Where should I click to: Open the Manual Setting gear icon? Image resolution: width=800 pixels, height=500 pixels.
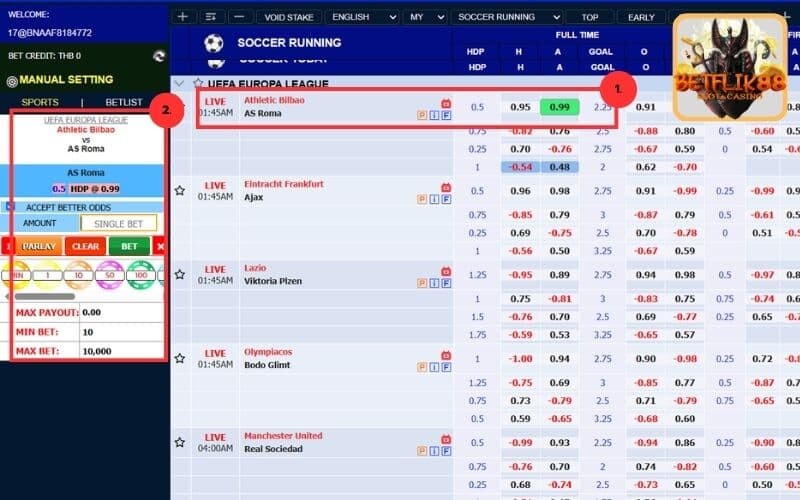12,81
